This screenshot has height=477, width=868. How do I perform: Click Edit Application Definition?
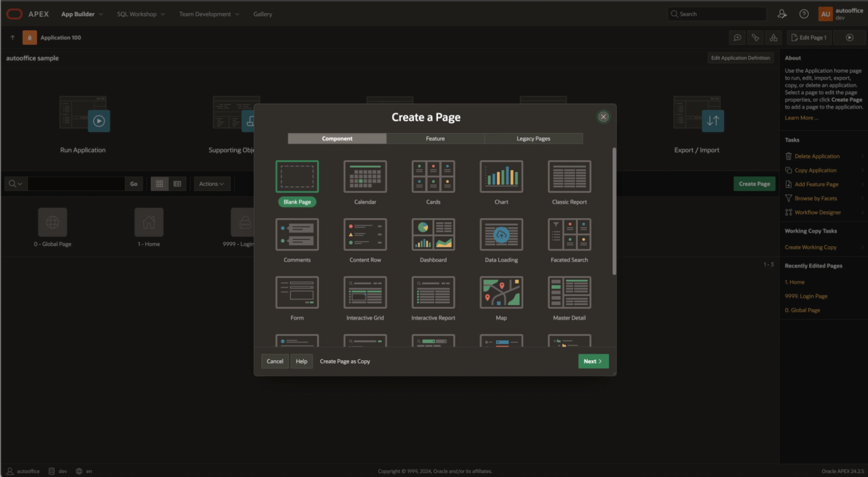(740, 58)
